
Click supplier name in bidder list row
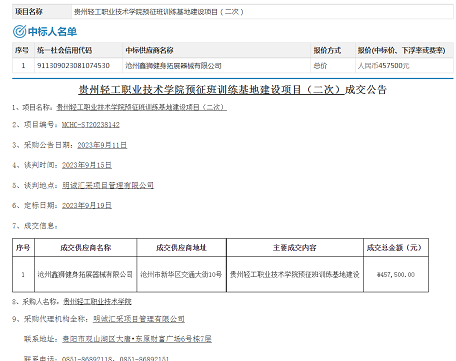point(173,66)
